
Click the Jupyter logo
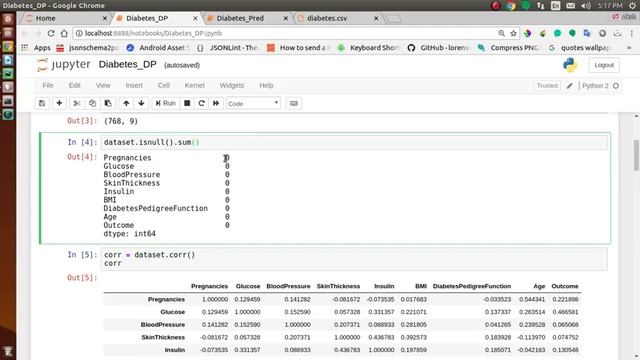[63, 65]
